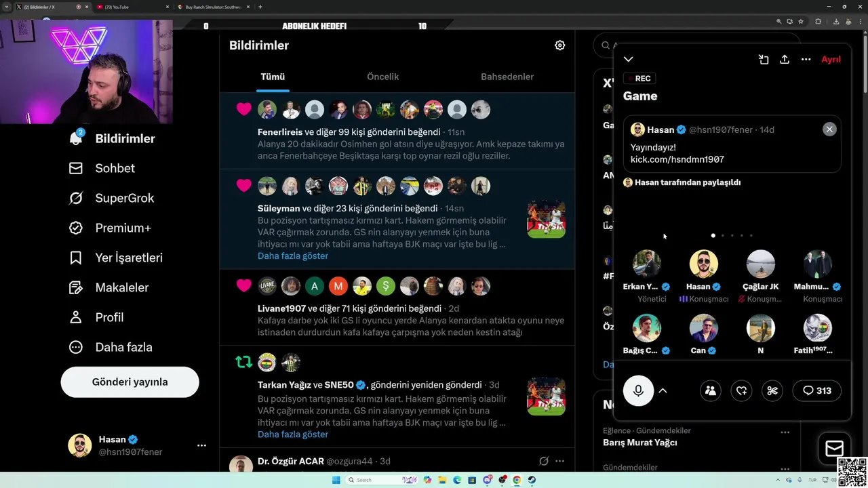The width and height of the screenshot is (868, 488).
Task: Dismiss the pinned Hasan post in Space
Action: tap(829, 129)
